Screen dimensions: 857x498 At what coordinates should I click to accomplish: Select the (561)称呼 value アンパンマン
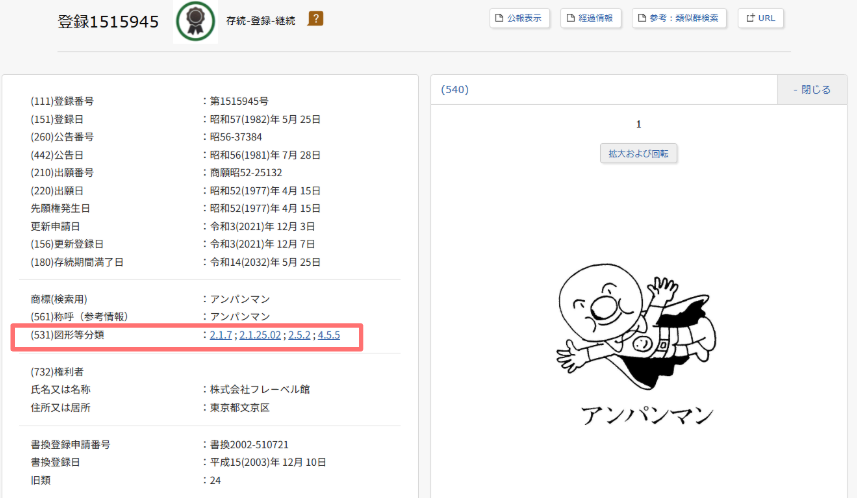tap(240, 317)
